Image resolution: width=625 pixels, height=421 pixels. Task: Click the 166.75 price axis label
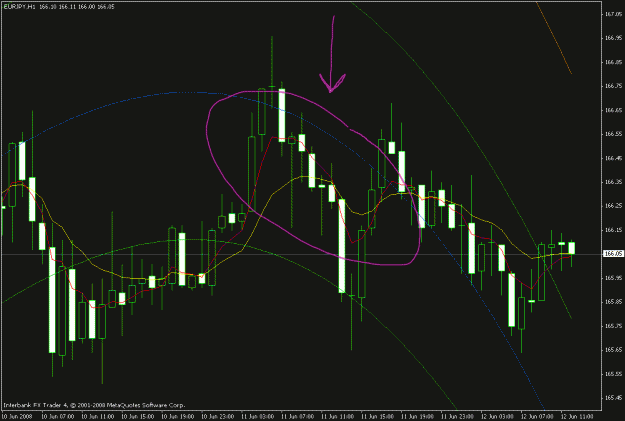pyautogui.click(x=613, y=86)
